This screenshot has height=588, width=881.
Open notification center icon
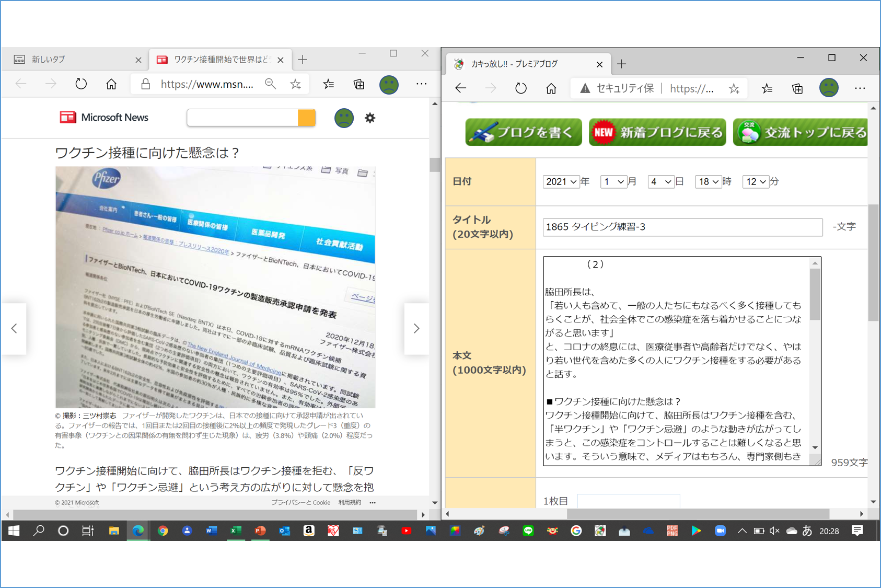click(857, 531)
